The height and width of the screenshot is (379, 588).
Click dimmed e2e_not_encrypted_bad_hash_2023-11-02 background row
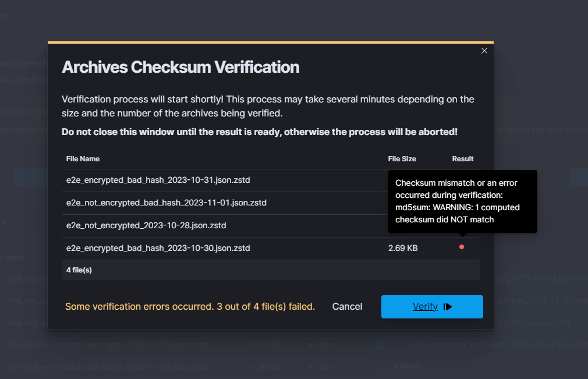point(107,345)
